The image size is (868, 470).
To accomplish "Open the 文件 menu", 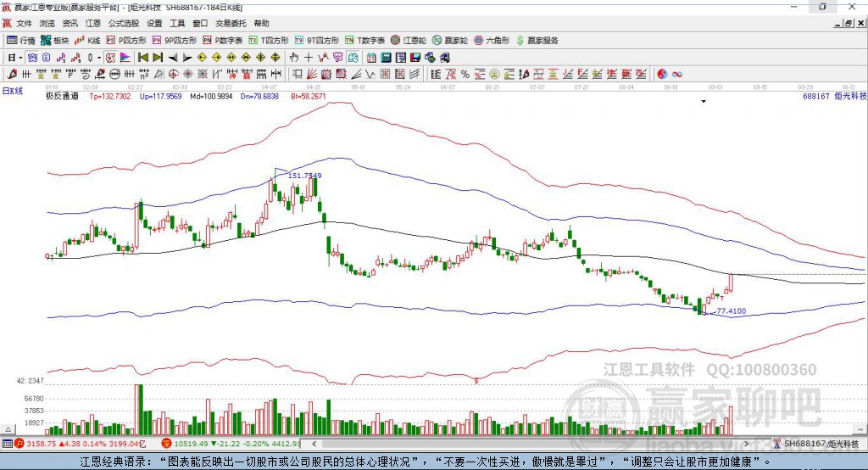I will pyautogui.click(x=24, y=23).
